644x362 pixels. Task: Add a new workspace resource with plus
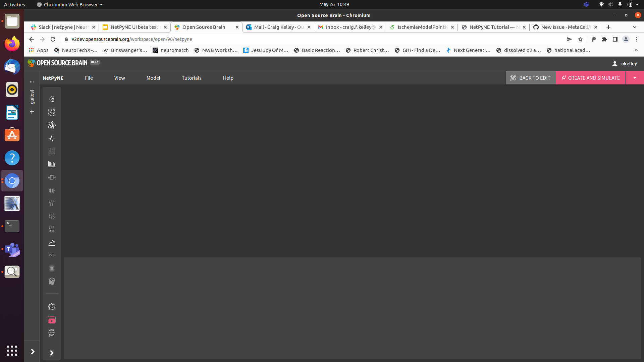click(x=32, y=112)
